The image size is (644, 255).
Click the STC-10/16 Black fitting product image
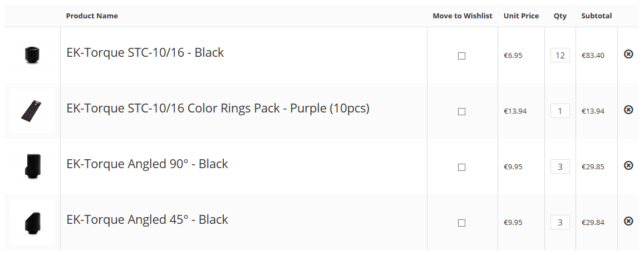[32, 55]
